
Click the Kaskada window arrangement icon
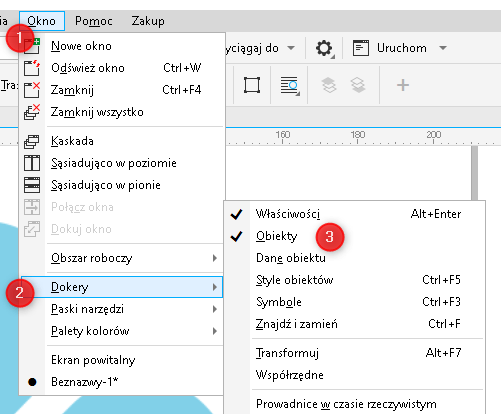click(32, 141)
